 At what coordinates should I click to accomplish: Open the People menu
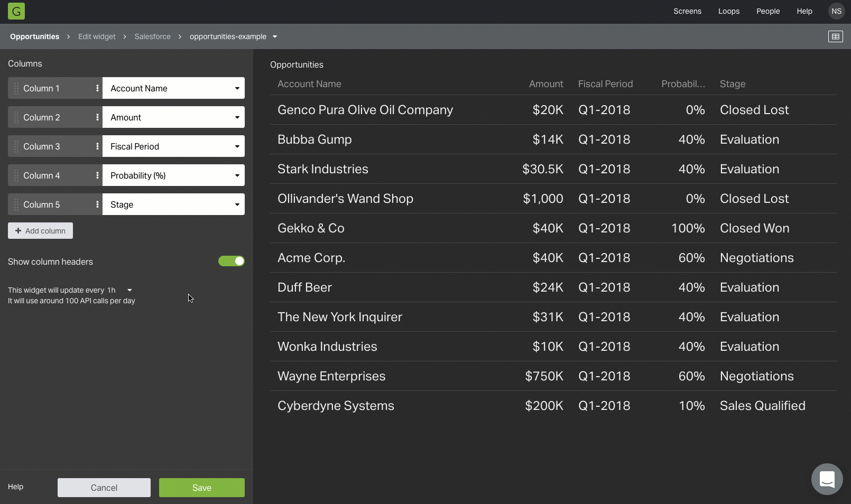point(768,11)
